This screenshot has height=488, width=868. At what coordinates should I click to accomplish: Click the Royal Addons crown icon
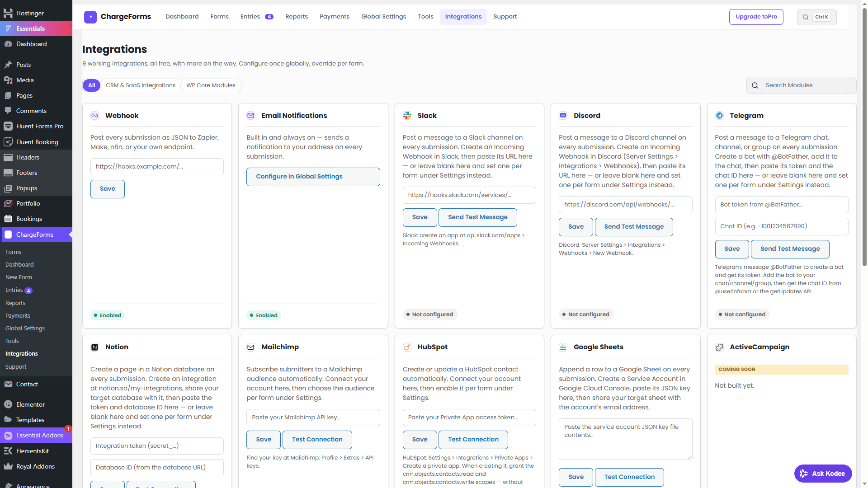tap(8, 466)
